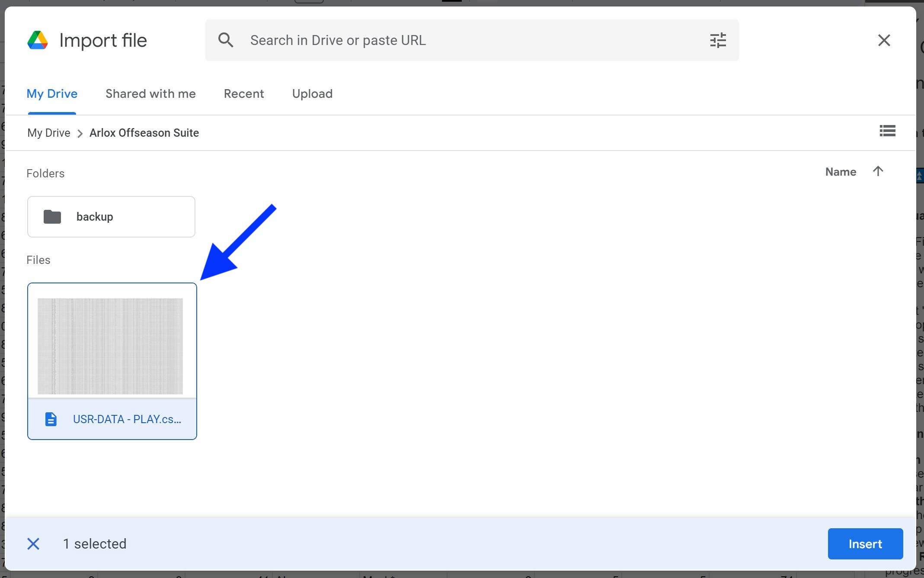Open the Upload tab
The image size is (924, 578).
point(312,94)
